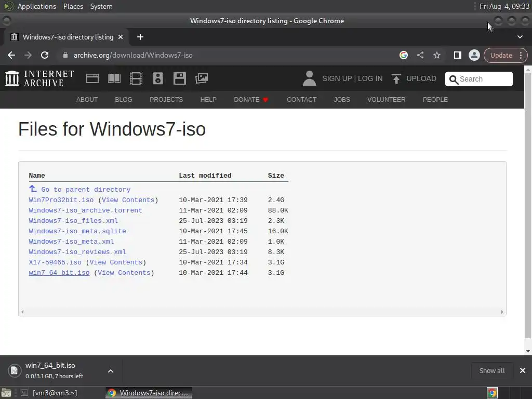Click the Update button in Chrome toolbar
532x399 pixels.
tap(501, 55)
